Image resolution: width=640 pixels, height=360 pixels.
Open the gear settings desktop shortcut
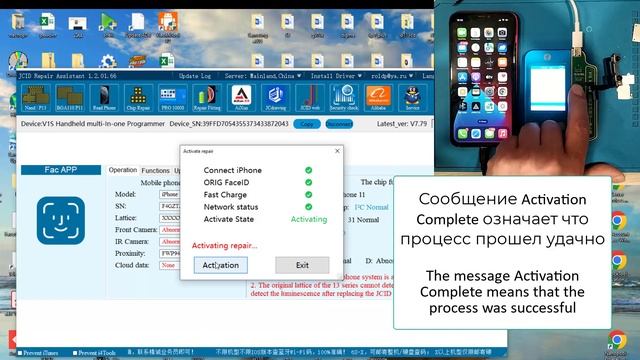coord(108,62)
